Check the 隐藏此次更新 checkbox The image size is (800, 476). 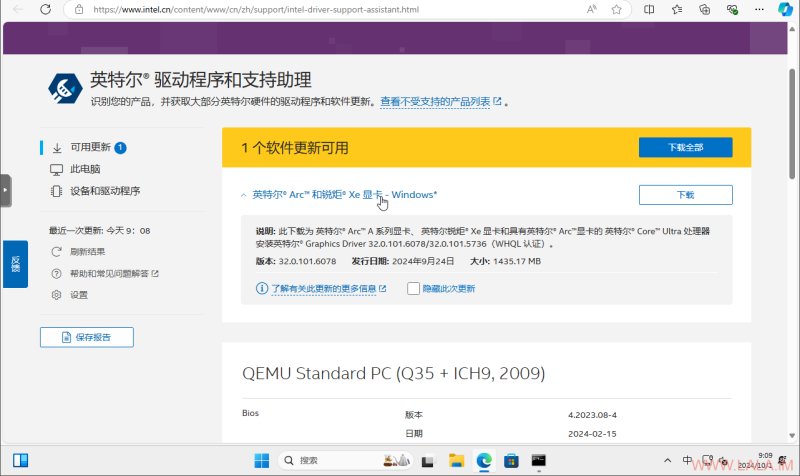pyautogui.click(x=413, y=289)
